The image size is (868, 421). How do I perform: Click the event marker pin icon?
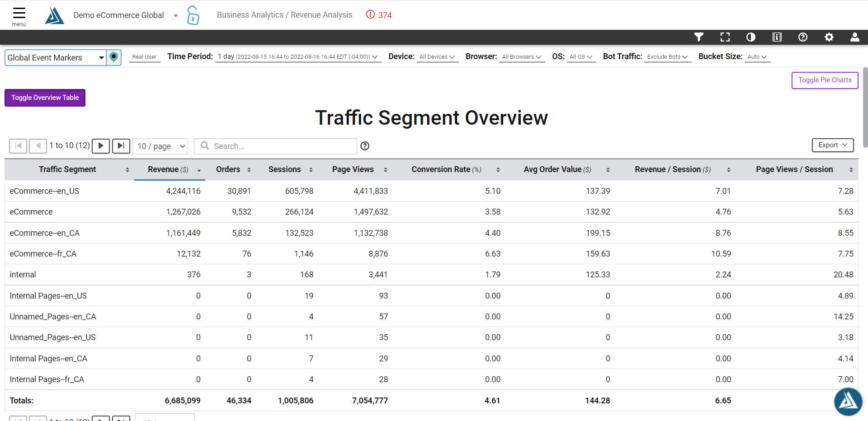point(114,57)
